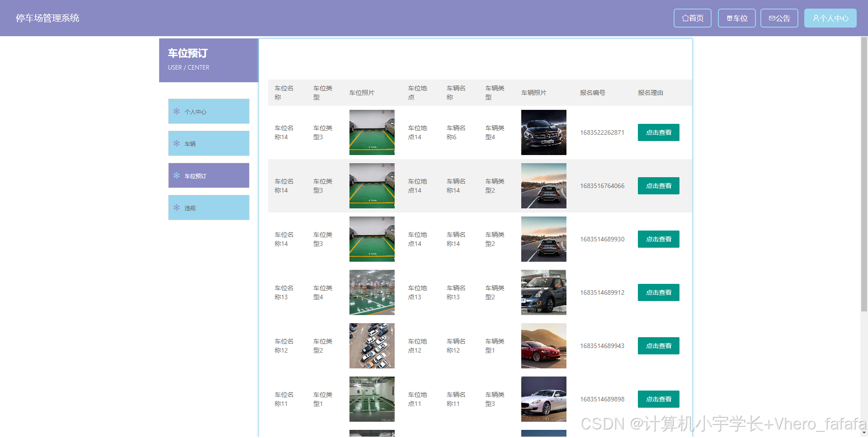
Task: Open car photo in row 1683516764066
Action: [543, 186]
